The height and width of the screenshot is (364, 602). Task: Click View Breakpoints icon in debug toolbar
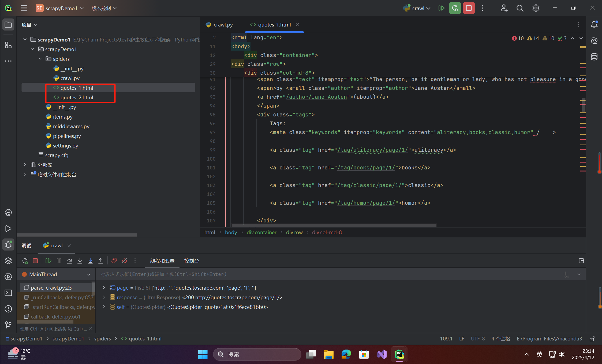click(114, 261)
